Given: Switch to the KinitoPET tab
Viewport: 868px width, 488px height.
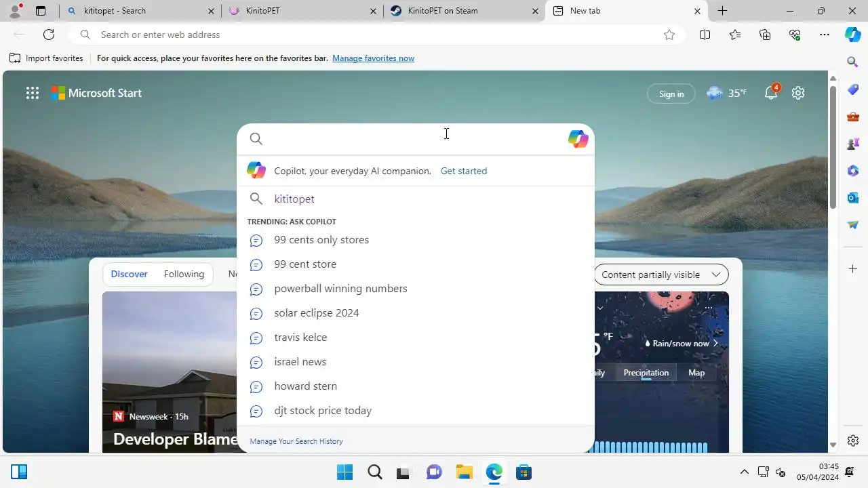Looking at the screenshot, I should tap(302, 11).
